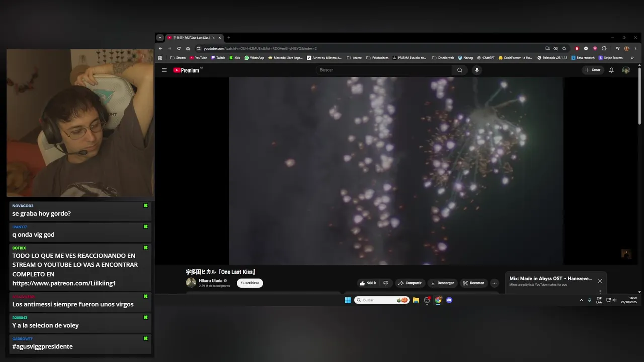Click the Suscribirse button
This screenshot has height=362, width=644.
pos(250,283)
